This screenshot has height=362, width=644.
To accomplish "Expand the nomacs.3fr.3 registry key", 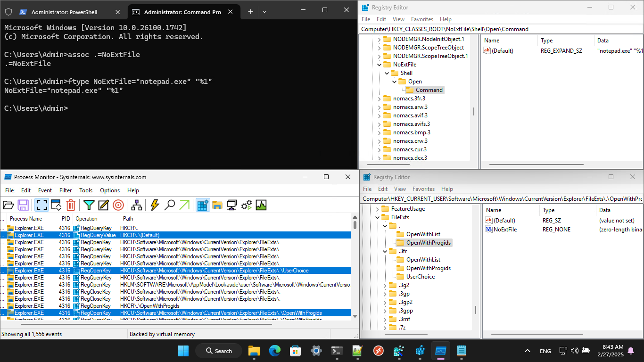I will 379,99.
